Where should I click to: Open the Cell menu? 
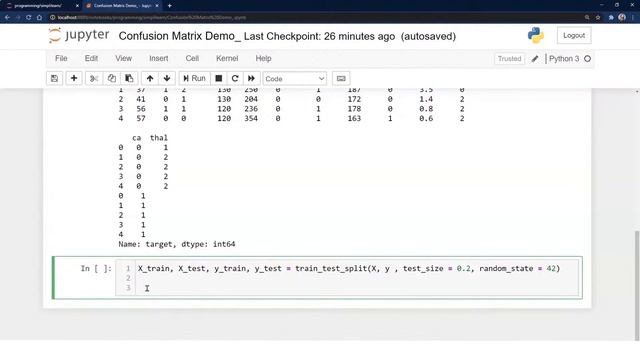point(192,58)
